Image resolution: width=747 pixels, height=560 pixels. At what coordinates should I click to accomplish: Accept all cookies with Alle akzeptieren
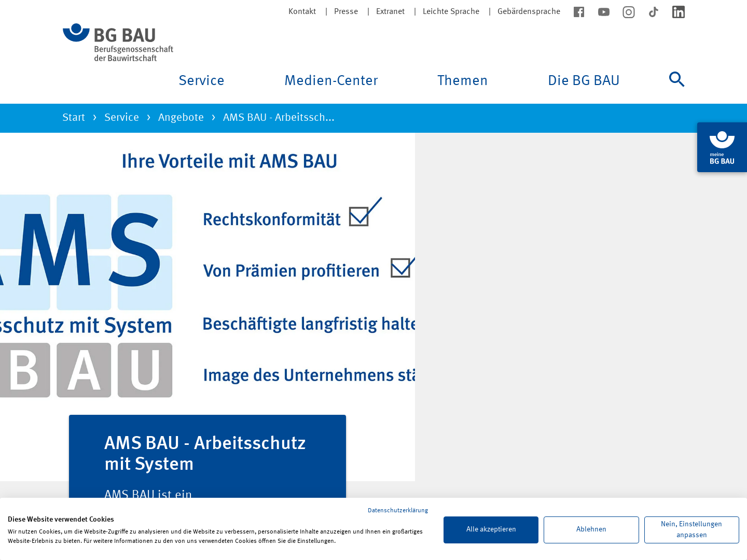491,530
